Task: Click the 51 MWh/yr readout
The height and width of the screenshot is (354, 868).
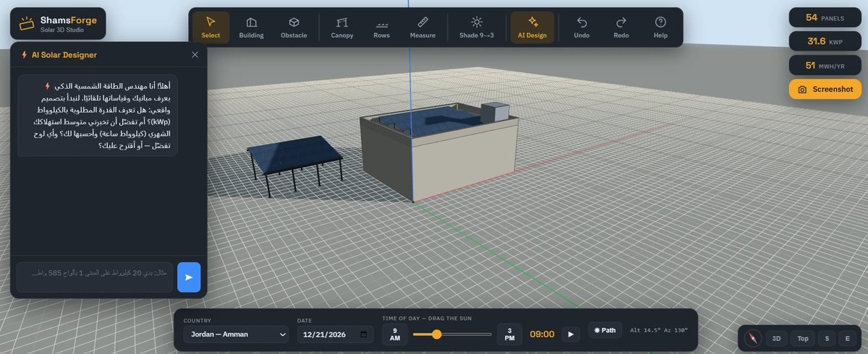Action: tap(825, 65)
